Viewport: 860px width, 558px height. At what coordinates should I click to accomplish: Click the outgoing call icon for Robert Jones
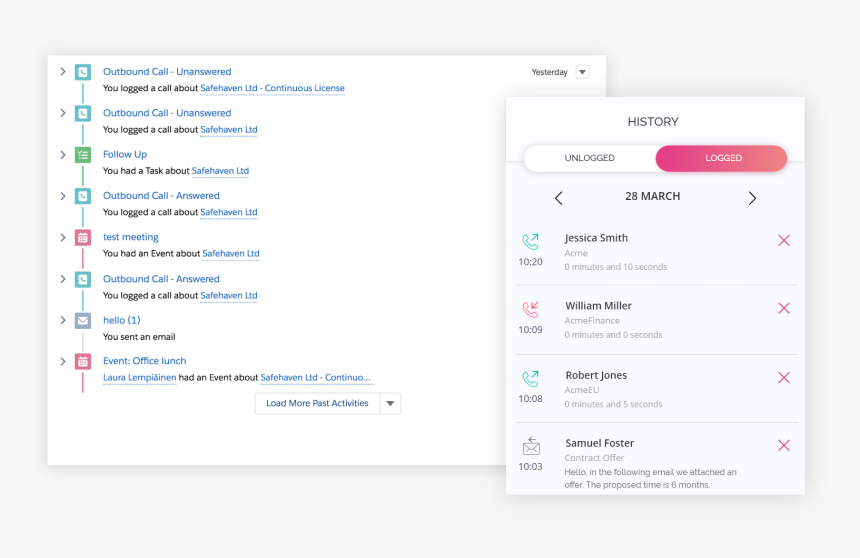click(x=530, y=379)
